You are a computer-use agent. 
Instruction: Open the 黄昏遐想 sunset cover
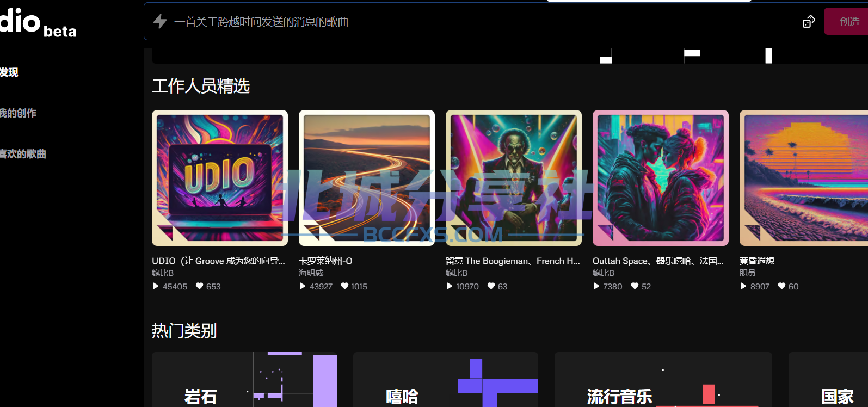(x=804, y=178)
